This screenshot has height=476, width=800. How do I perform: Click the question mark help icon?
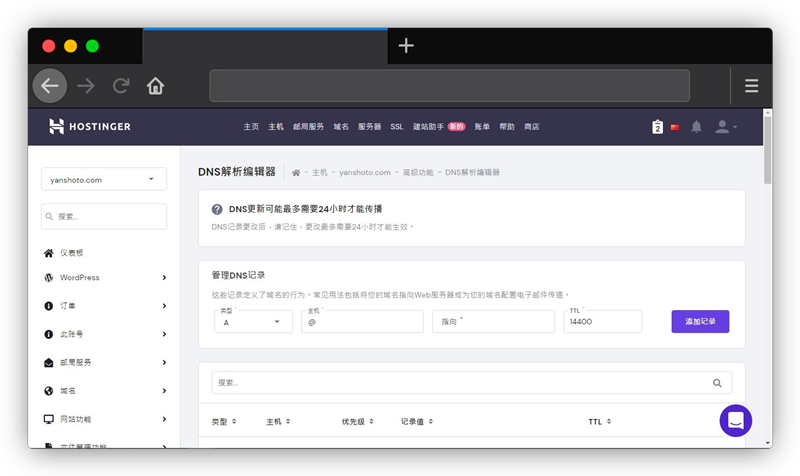[x=217, y=209]
